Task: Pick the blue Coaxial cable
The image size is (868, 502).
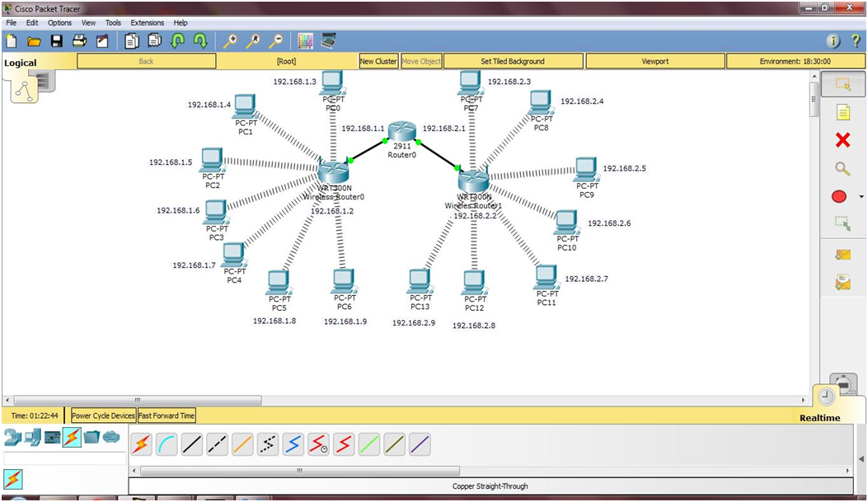Action: [293, 444]
